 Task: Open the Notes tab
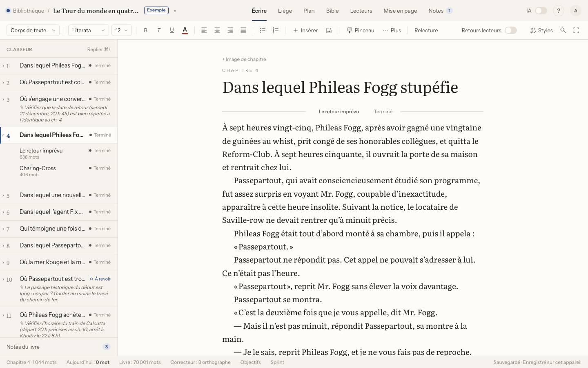[440, 11]
